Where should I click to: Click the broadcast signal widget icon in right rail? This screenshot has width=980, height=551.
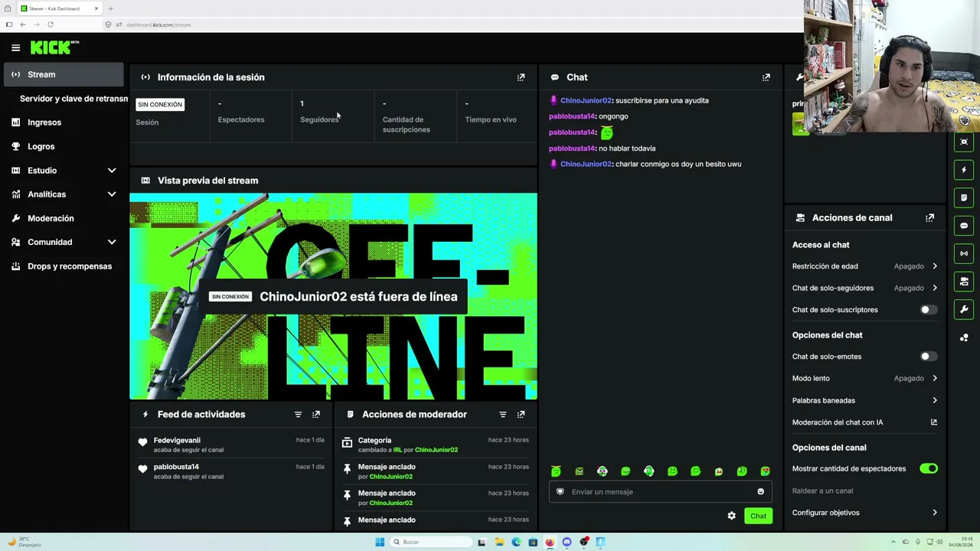click(964, 253)
